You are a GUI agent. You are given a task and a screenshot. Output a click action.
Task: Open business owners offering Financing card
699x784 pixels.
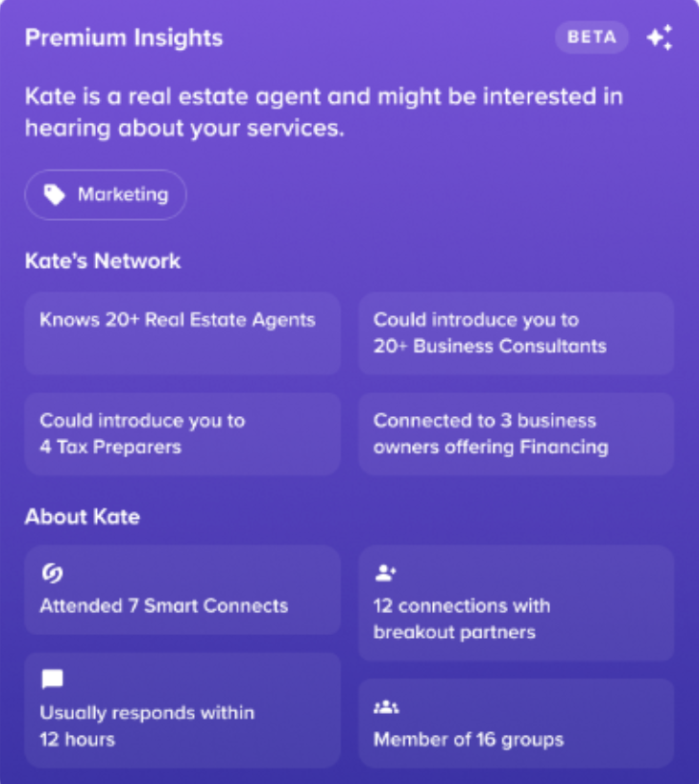(516, 433)
